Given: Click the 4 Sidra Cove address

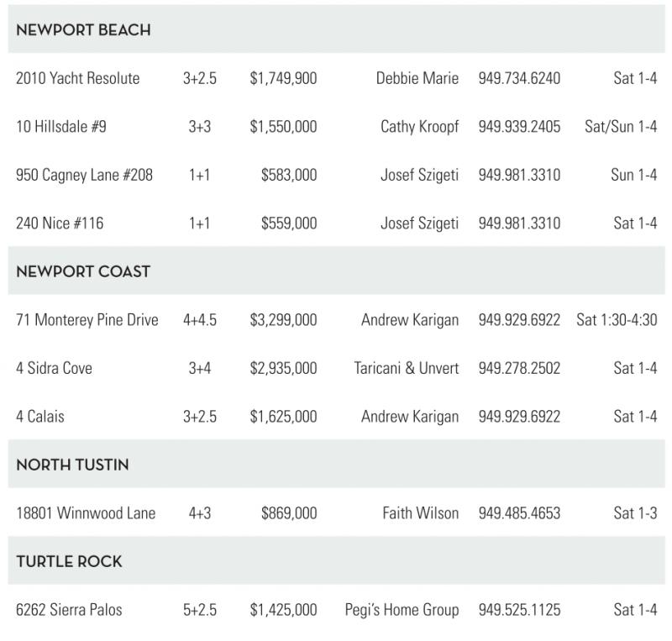Looking at the screenshot, I should point(55,369).
